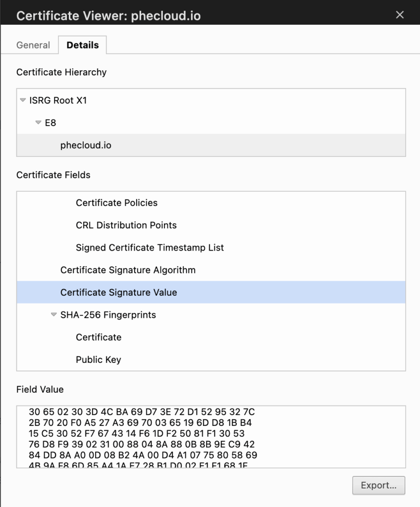
Task: Collapse the ISRG Root X1 tree node
Action: click(x=23, y=100)
